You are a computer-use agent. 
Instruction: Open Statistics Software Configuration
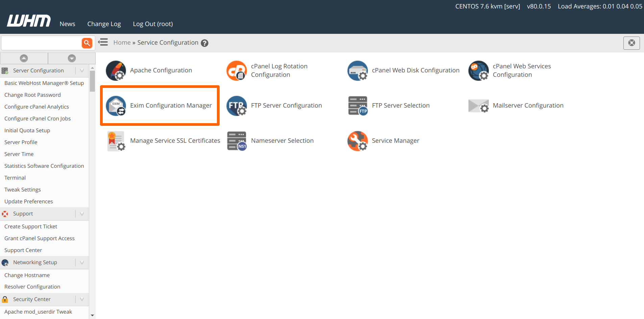pos(44,166)
